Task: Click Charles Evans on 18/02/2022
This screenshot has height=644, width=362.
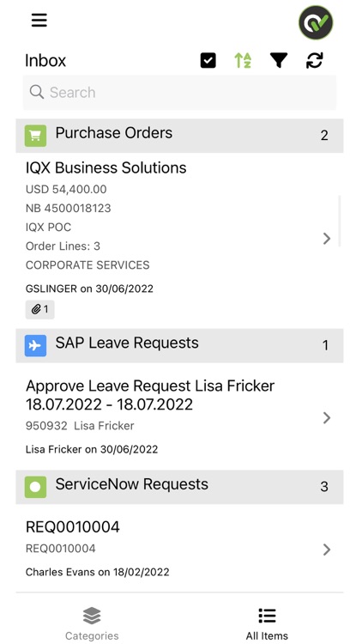Action: coord(97,572)
